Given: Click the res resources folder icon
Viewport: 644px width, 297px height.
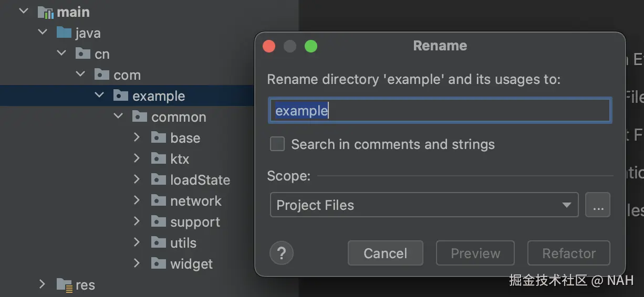Looking at the screenshot, I should 64,285.
